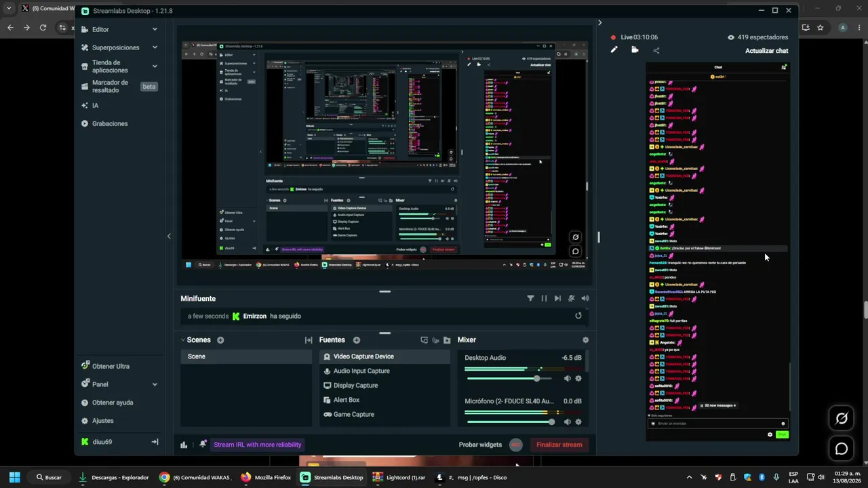Open Mozilla Firefox from the taskbar
The height and width of the screenshot is (488, 868).
pyautogui.click(x=266, y=477)
